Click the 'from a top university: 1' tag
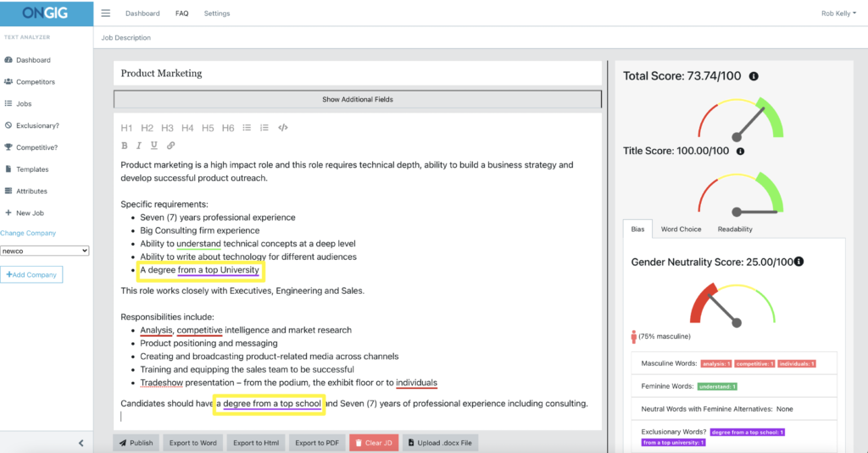 point(674,443)
